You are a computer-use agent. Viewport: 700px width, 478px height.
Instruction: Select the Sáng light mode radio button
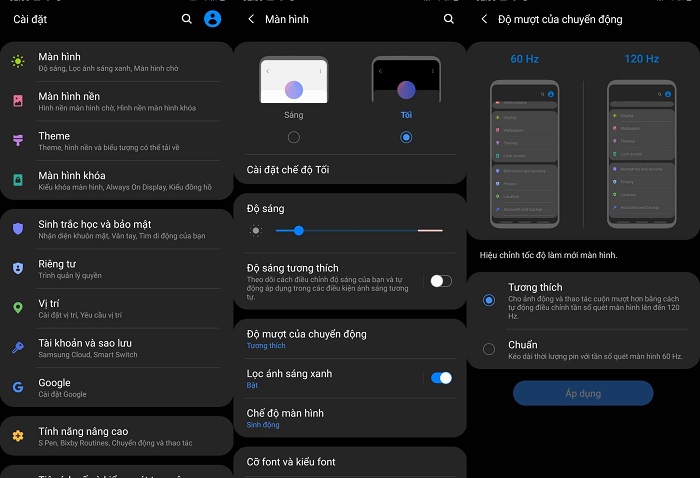293,137
